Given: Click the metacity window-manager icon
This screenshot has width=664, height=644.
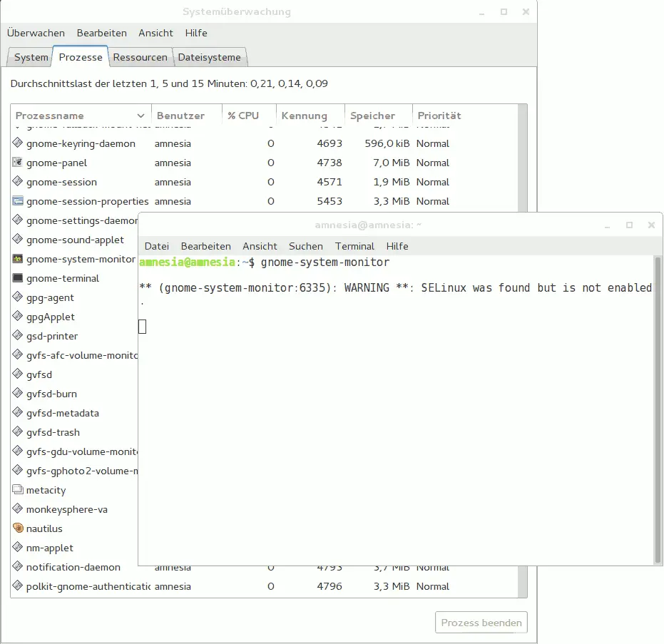Looking at the screenshot, I should click(x=17, y=490).
